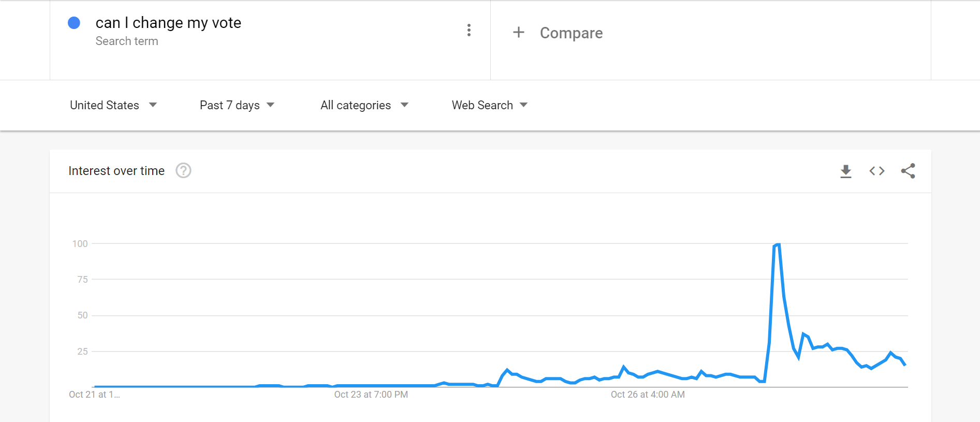Expand the United States region dropdown
The height and width of the screenshot is (422, 980).
coord(113,105)
